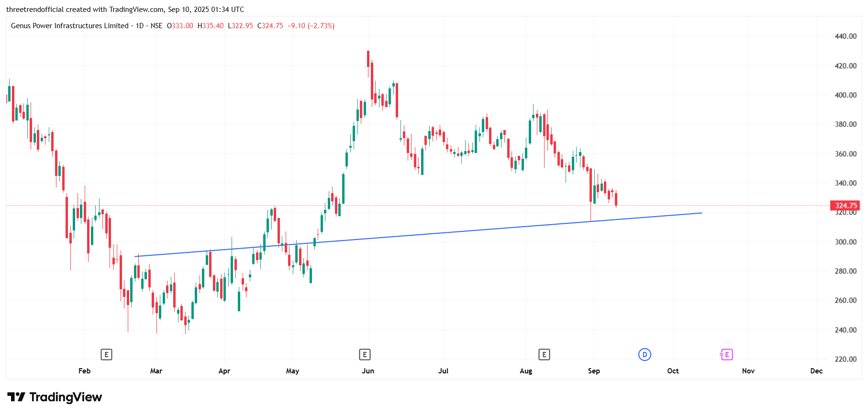Click the NSE exchange label
The width and height of the screenshot is (868, 415).
[x=156, y=26]
